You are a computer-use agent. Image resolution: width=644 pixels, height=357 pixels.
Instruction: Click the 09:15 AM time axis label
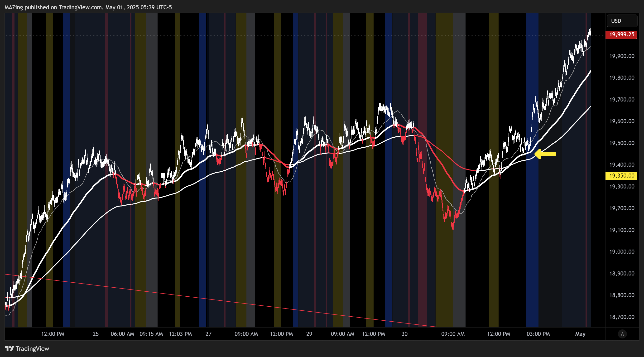(151, 334)
